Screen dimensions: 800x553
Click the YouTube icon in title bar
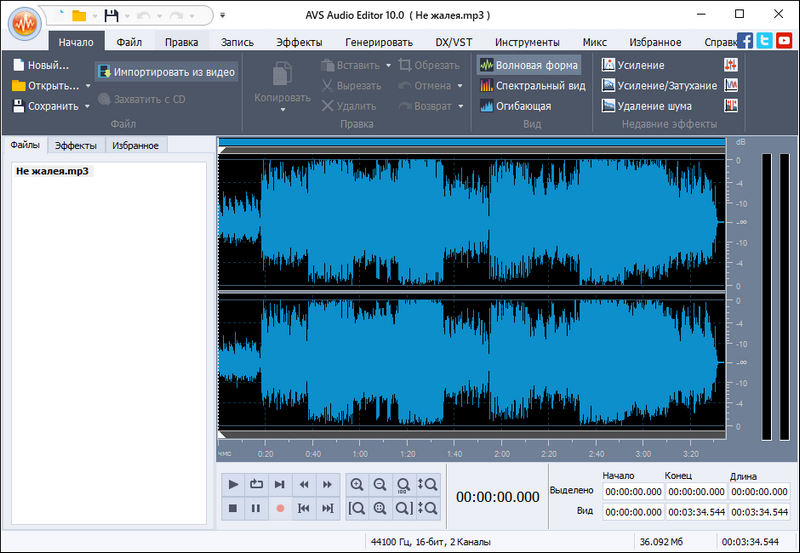[784, 41]
